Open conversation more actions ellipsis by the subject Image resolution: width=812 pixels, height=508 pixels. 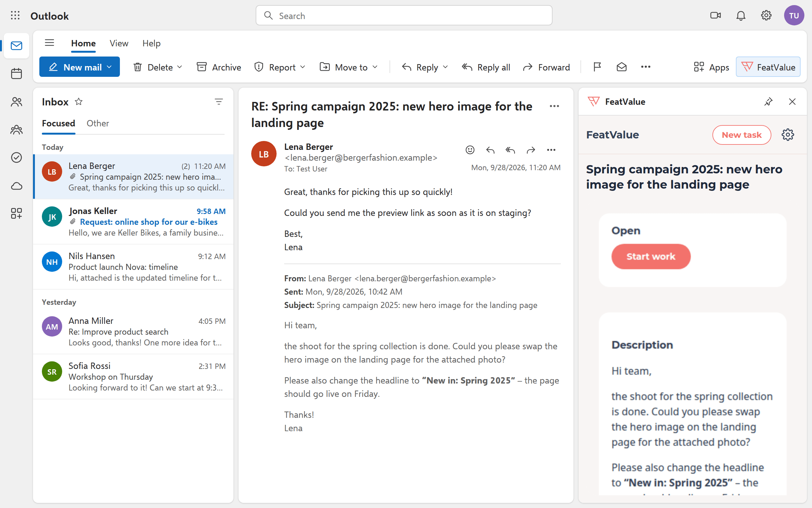pos(554,106)
